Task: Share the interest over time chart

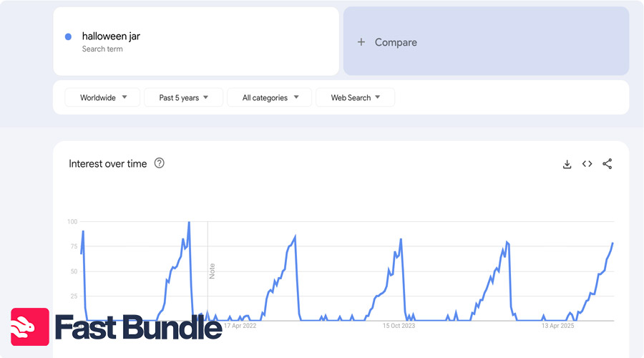Action: (607, 164)
